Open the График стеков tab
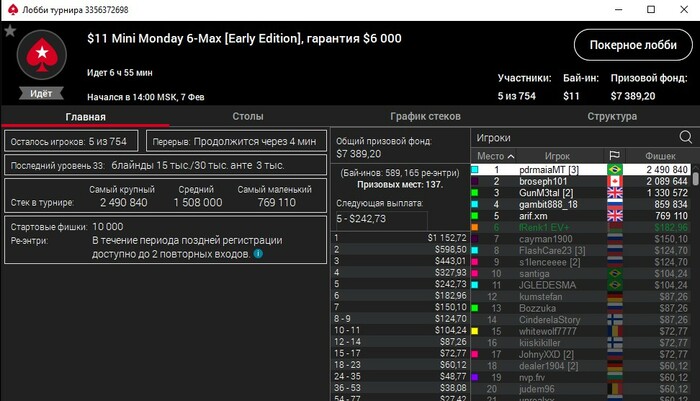 (425, 116)
